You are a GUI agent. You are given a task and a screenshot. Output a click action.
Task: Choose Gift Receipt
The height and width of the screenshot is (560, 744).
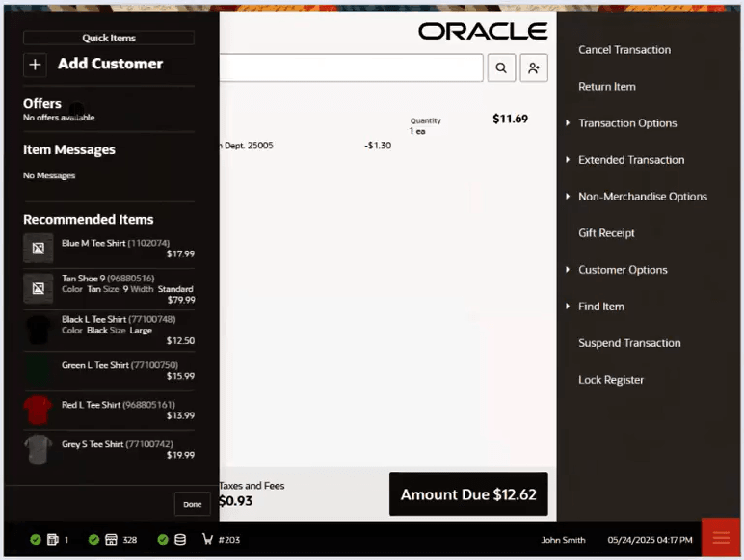click(x=606, y=233)
